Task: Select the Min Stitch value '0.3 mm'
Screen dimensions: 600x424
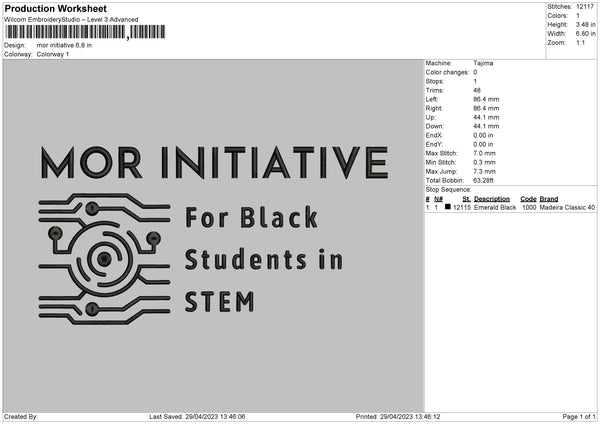Action: click(x=484, y=163)
